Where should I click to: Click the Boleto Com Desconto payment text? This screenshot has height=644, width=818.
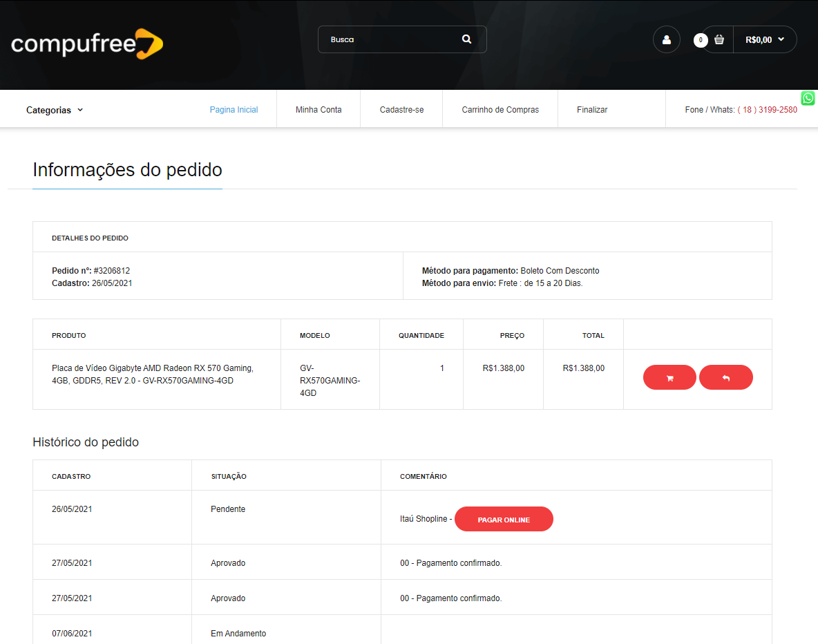click(560, 271)
